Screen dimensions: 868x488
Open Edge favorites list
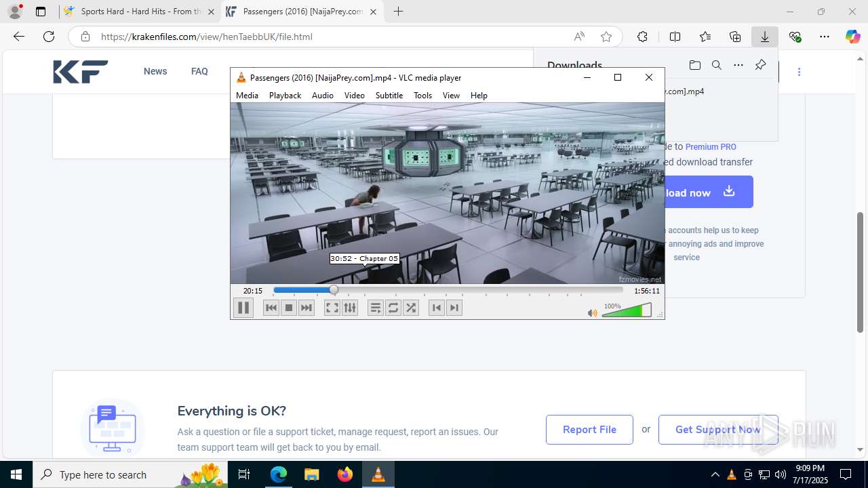(705, 37)
